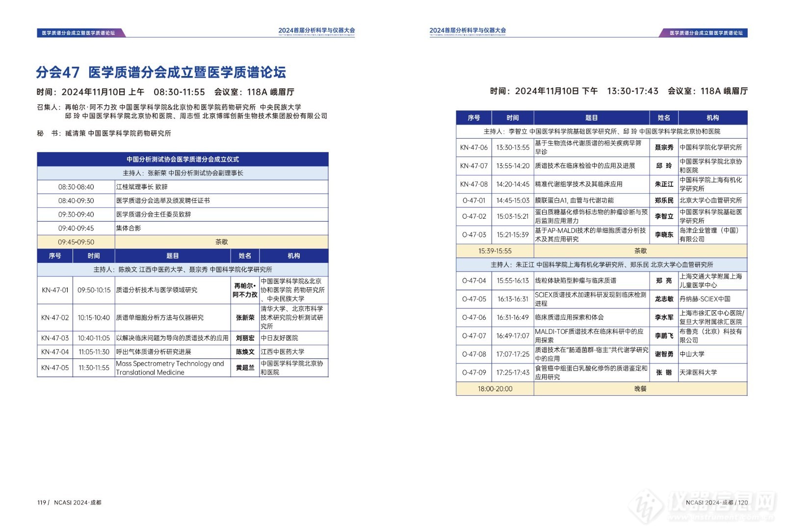Click the 晚餐 dinner row label
The image size is (785, 532).
(640, 389)
